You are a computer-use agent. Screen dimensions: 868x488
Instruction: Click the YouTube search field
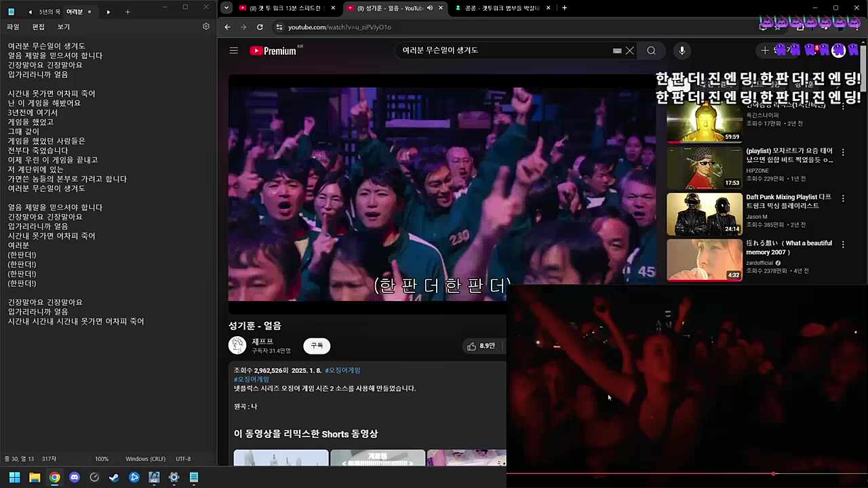(x=505, y=50)
